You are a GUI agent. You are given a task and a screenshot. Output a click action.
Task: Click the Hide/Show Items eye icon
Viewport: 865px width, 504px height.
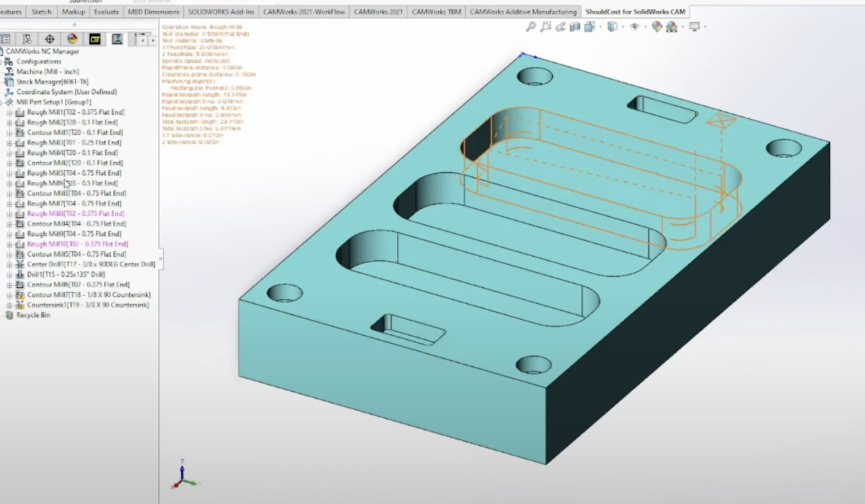pos(634,26)
